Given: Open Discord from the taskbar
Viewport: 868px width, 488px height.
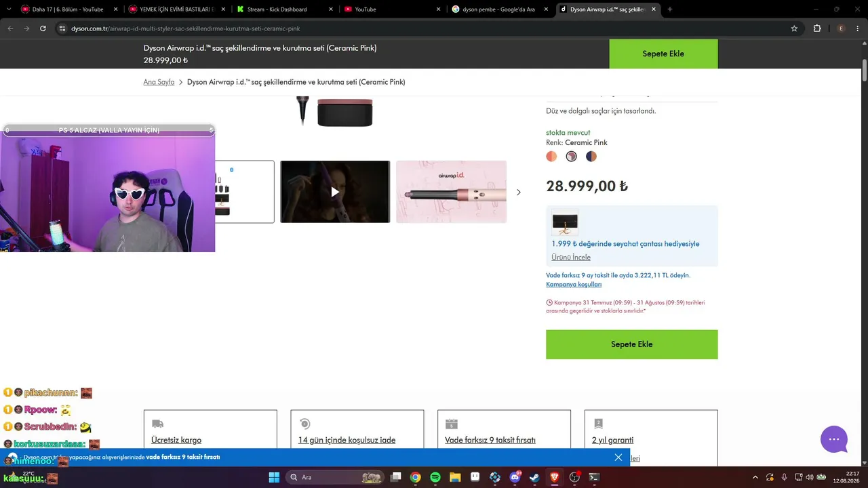Looking at the screenshot, I should pos(515,477).
